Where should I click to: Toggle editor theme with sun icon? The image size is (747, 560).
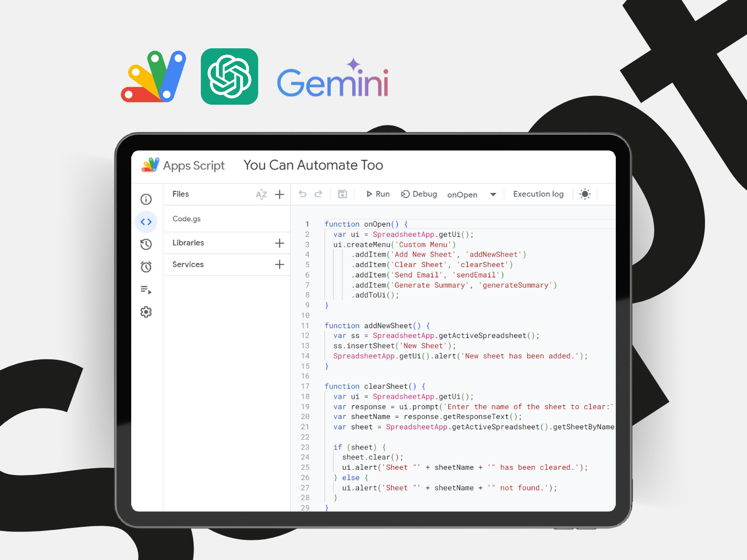click(585, 194)
